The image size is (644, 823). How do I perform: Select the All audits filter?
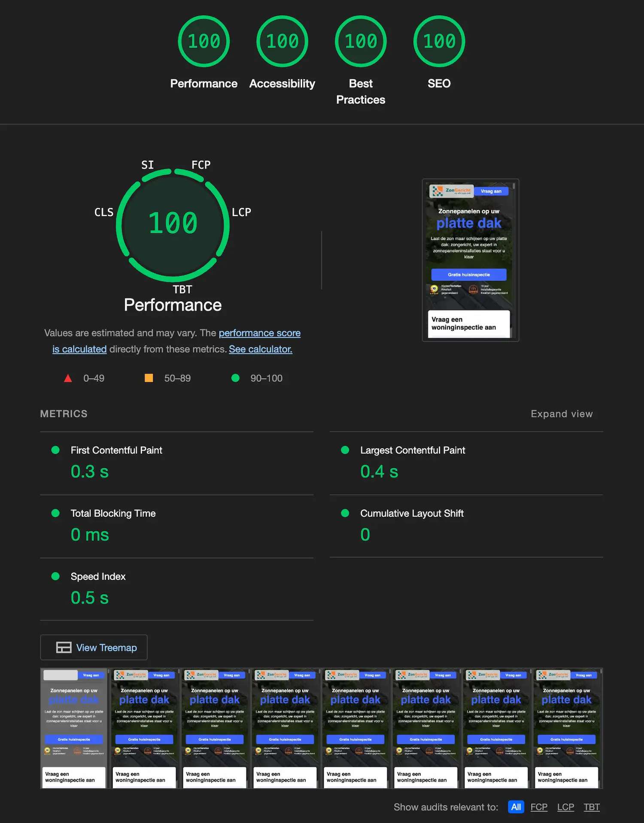point(516,807)
